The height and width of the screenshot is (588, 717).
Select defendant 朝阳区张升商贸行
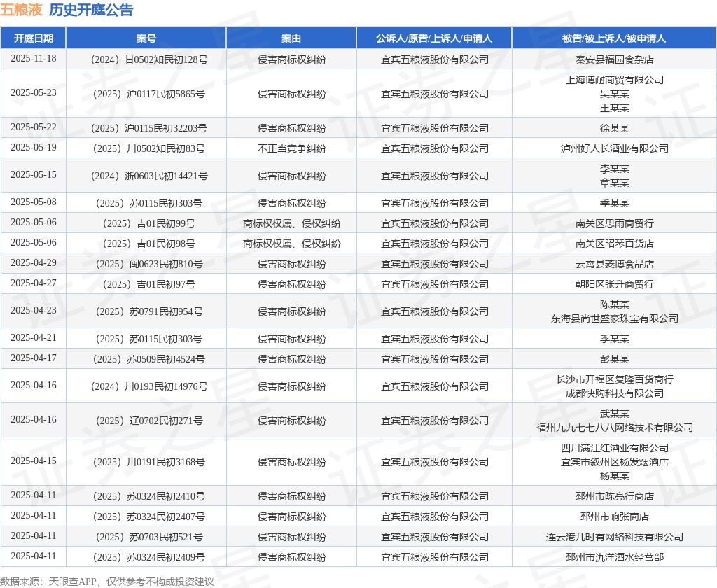[x=615, y=284]
